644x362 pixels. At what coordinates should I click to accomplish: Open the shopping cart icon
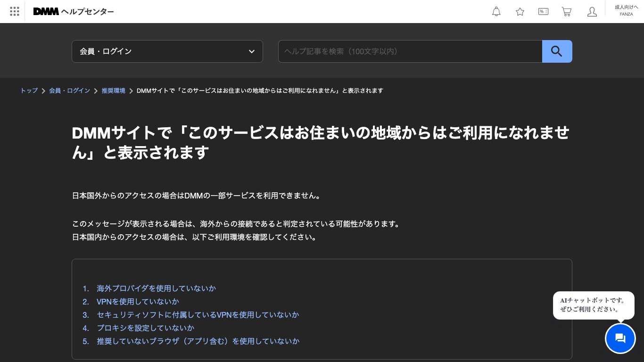[x=567, y=11]
